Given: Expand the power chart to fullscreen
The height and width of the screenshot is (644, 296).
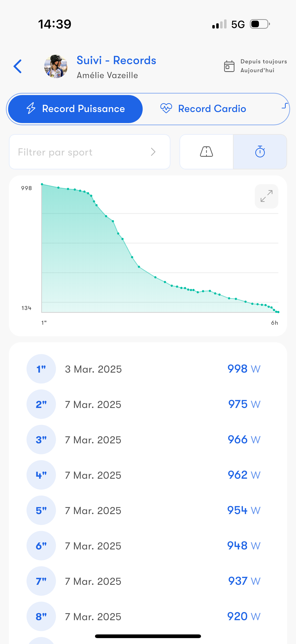Looking at the screenshot, I should (x=266, y=196).
